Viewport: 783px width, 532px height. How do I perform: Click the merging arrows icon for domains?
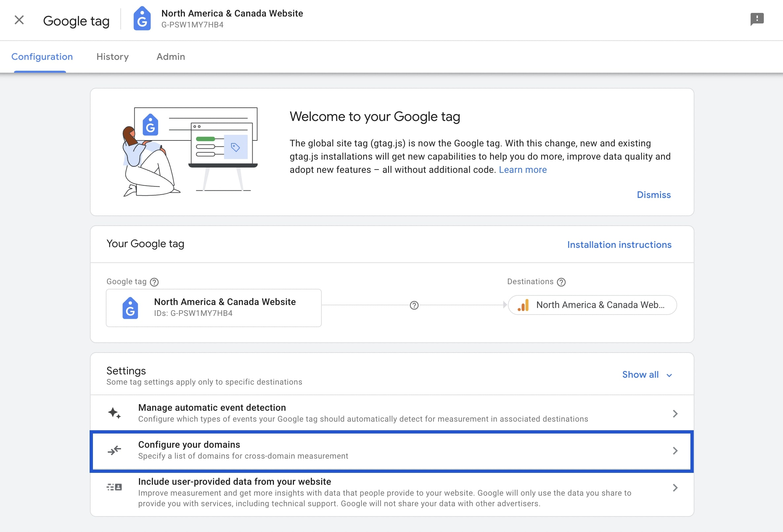pos(114,450)
